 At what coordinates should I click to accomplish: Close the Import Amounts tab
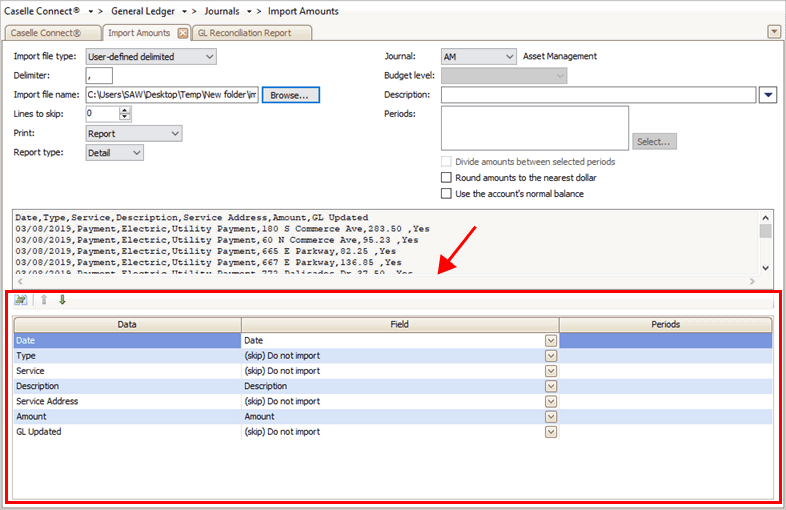(x=183, y=33)
